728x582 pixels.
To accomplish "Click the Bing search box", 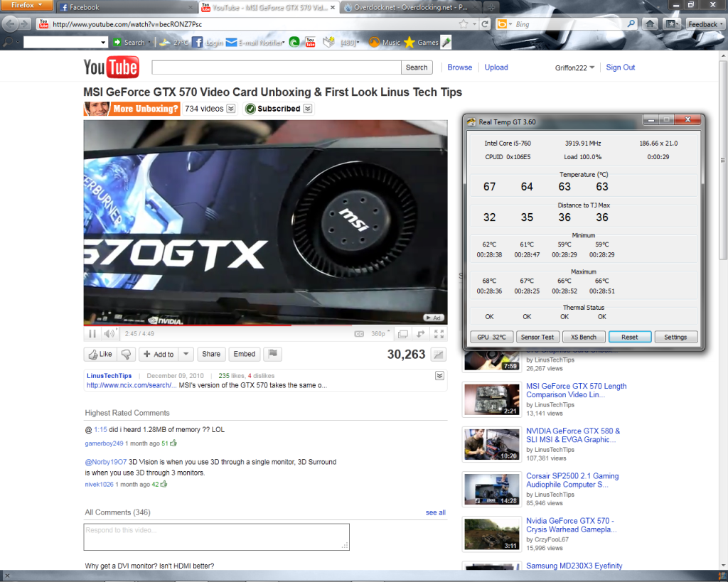I will pos(569,24).
